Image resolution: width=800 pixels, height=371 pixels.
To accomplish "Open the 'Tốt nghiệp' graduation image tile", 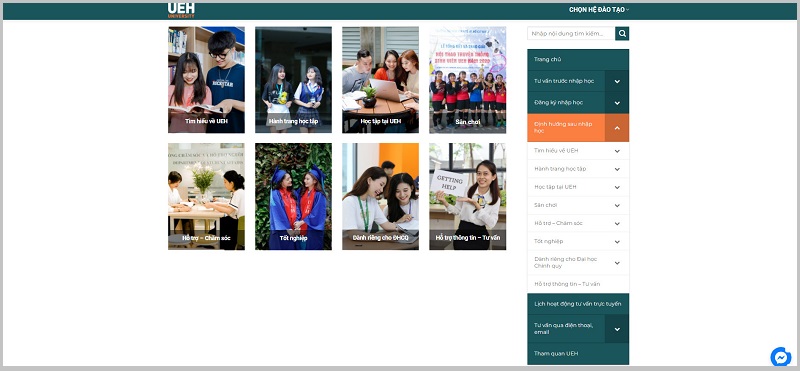I will coord(293,196).
